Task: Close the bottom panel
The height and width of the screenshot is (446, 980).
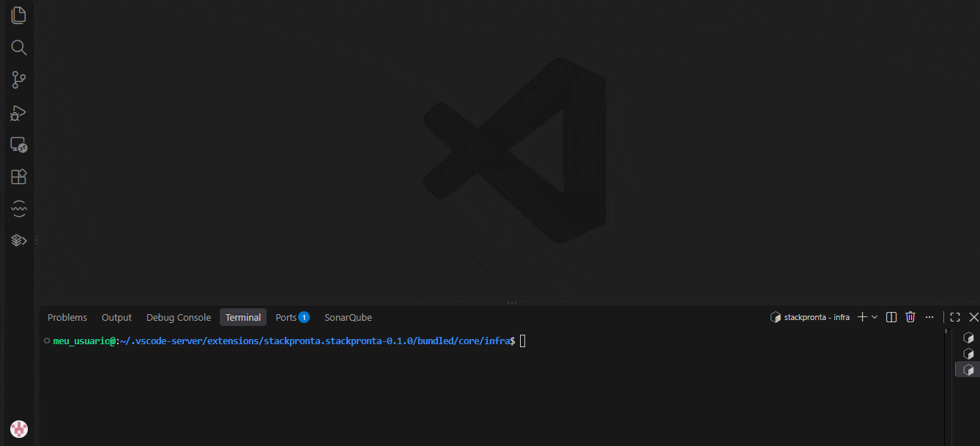Action: [x=974, y=317]
